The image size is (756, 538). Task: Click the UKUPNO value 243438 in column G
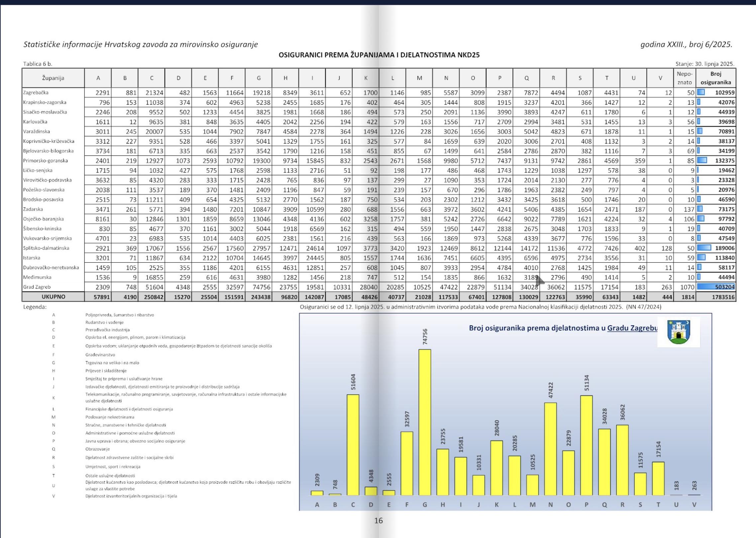coord(261,297)
